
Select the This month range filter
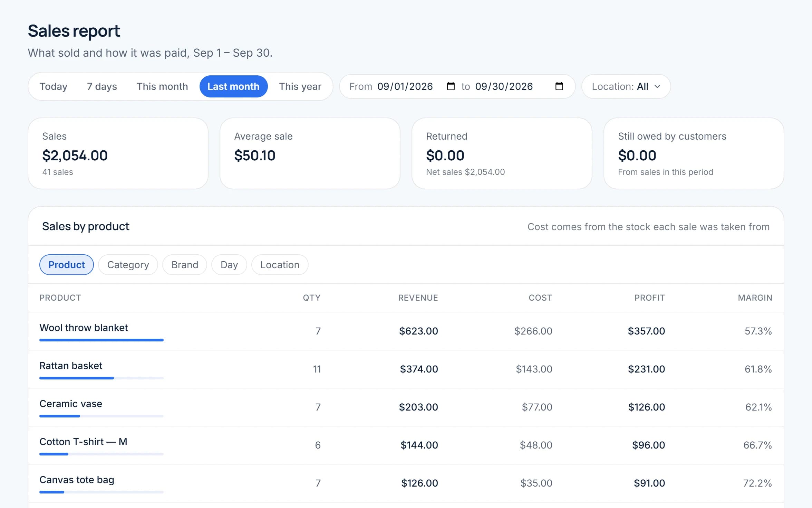pos(162,86)
